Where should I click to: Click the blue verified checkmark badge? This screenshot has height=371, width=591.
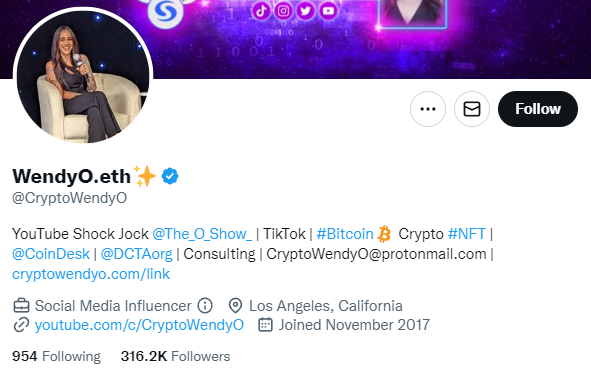[x=170, y=176]
